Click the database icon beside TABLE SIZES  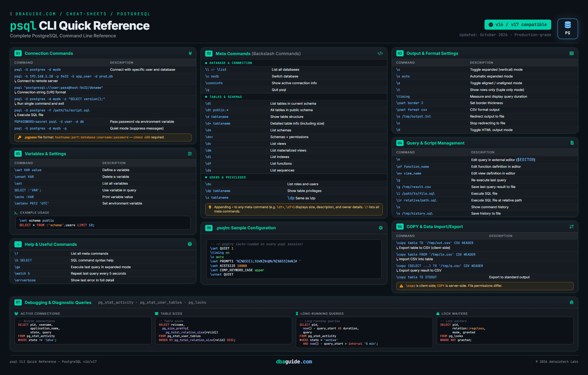point(157,314)
